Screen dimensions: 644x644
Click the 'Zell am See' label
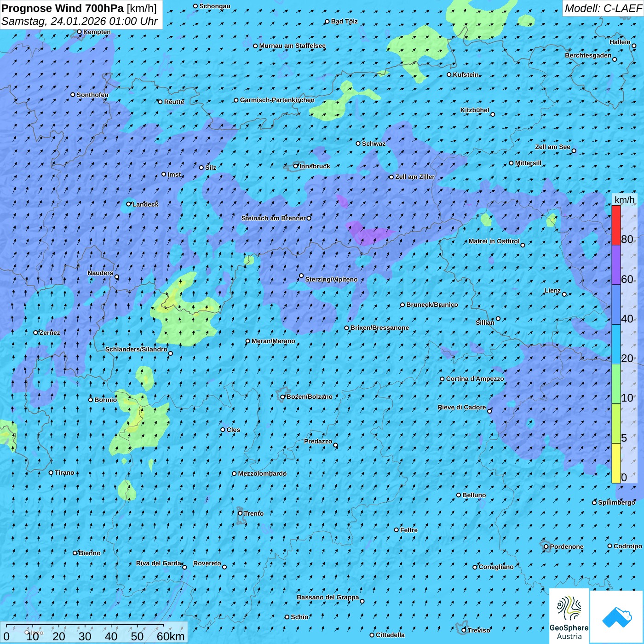[x=552, y=147]
